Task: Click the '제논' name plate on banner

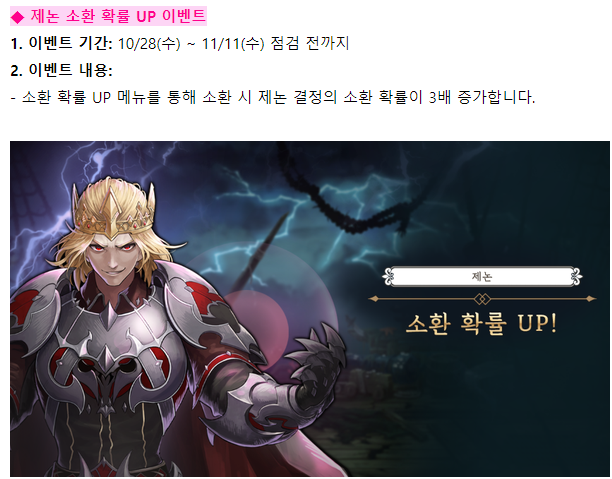Action: click(x=482, y=277)
